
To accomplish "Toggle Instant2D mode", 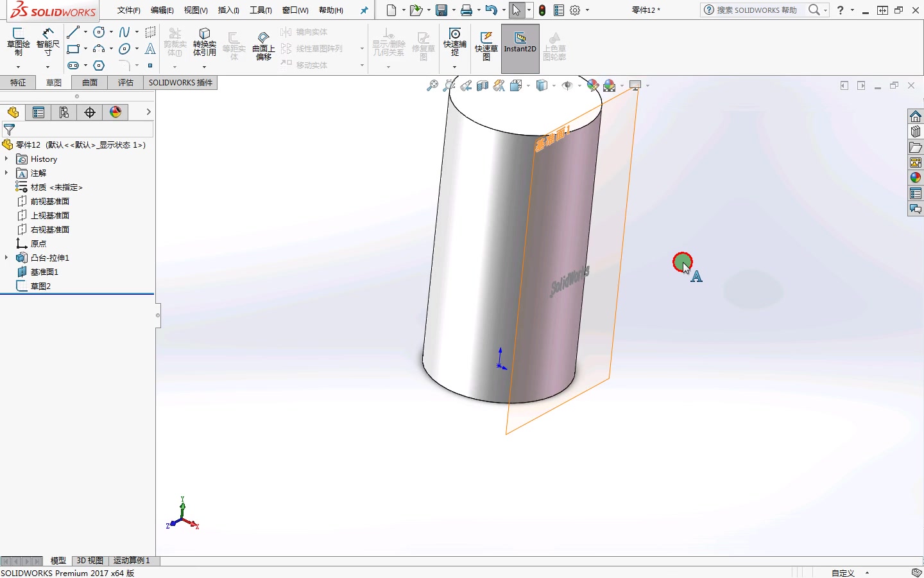I will (x=520, y=48).
